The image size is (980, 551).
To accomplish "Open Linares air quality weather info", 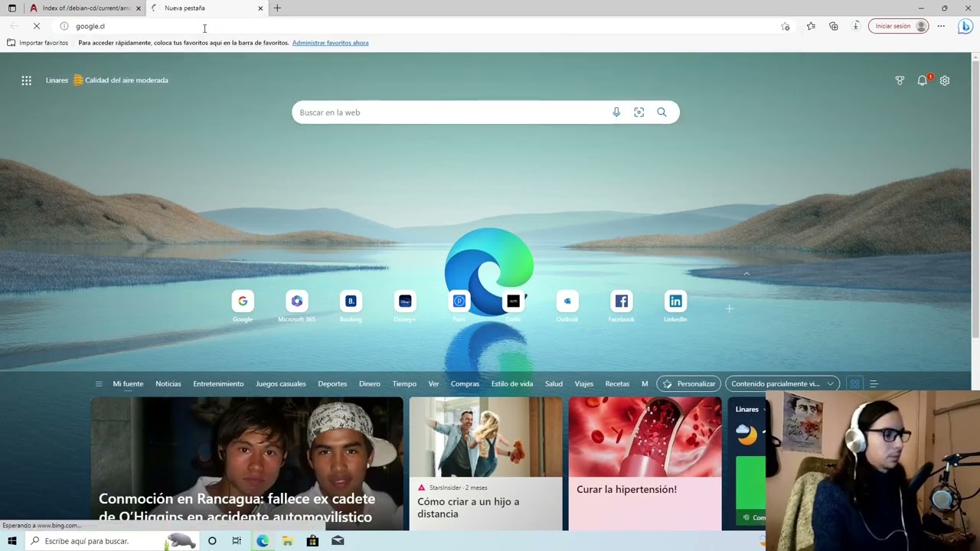I will click(x=106, y=80).
